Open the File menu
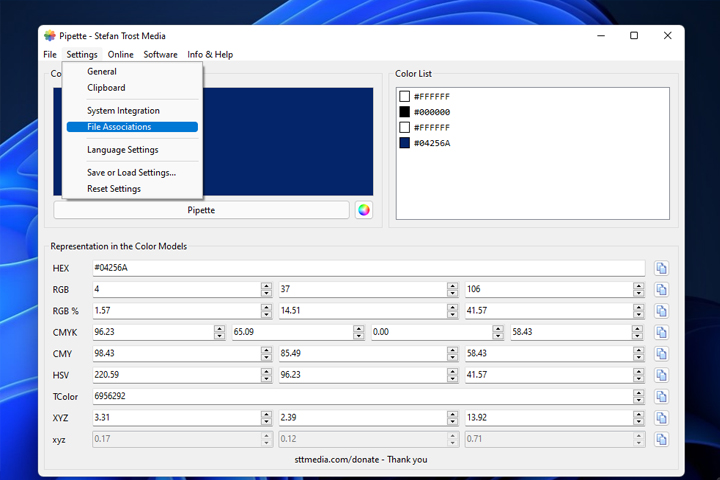The width and height of the screenshot is (720, 480). click(x=50, y=54)
